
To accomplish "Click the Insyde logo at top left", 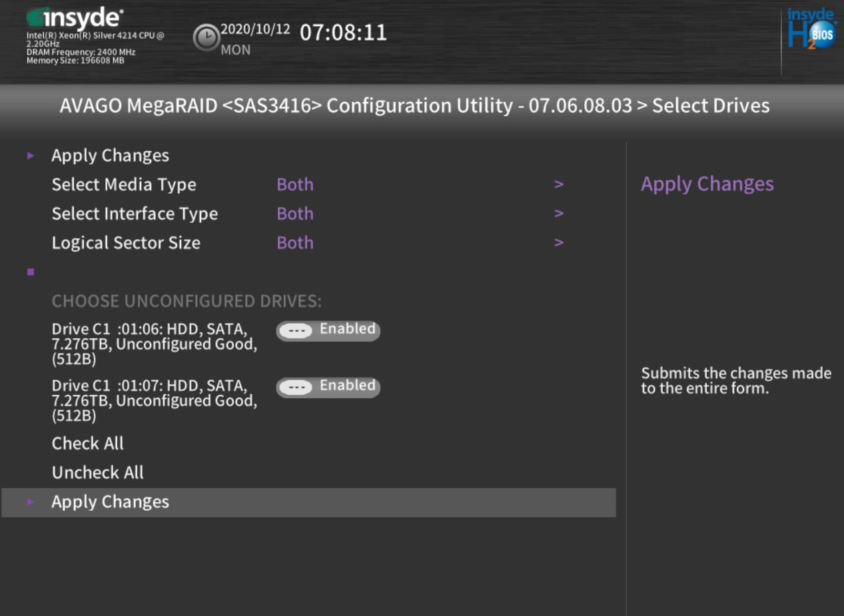I will click(x=75, y=18).
